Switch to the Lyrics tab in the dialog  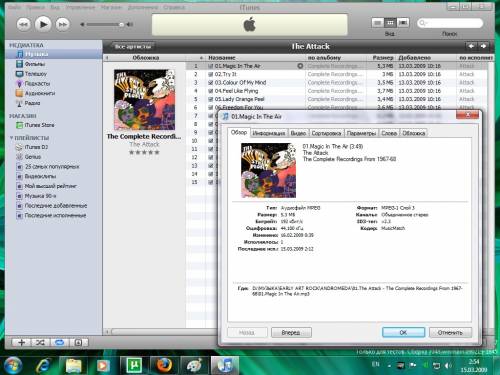pos(389,133)
